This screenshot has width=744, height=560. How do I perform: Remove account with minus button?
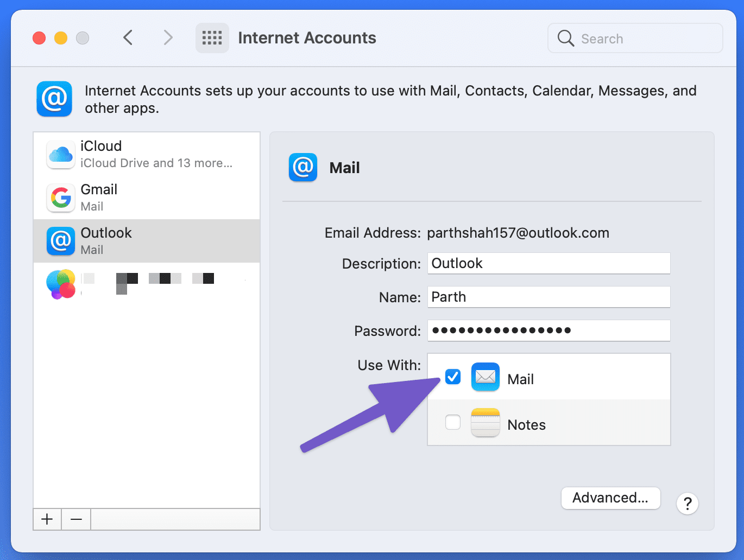point(76,519)
